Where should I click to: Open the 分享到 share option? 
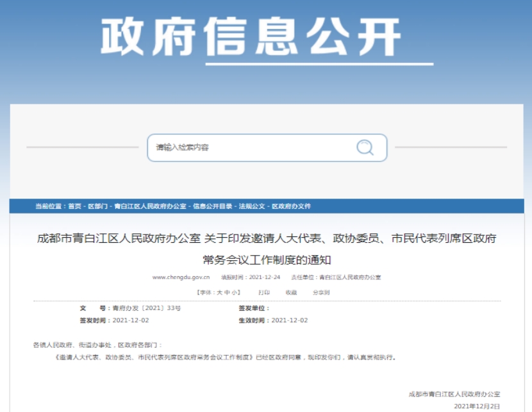point(320,292)
